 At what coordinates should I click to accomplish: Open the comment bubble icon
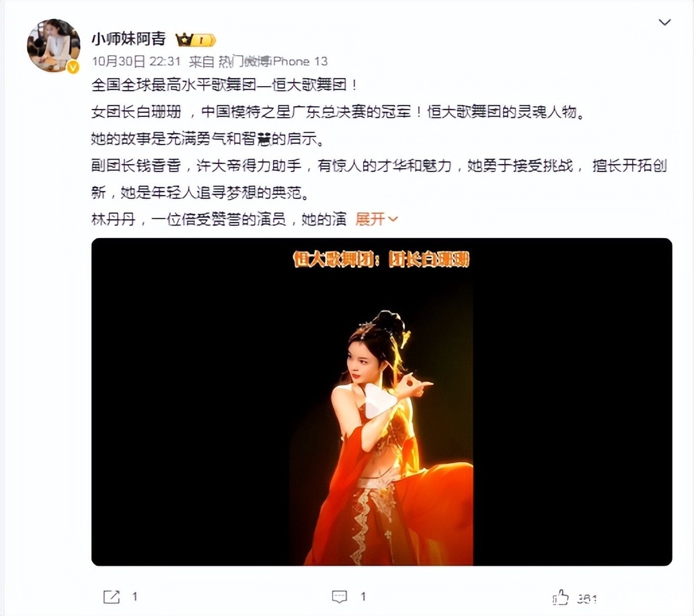(340, 596)
